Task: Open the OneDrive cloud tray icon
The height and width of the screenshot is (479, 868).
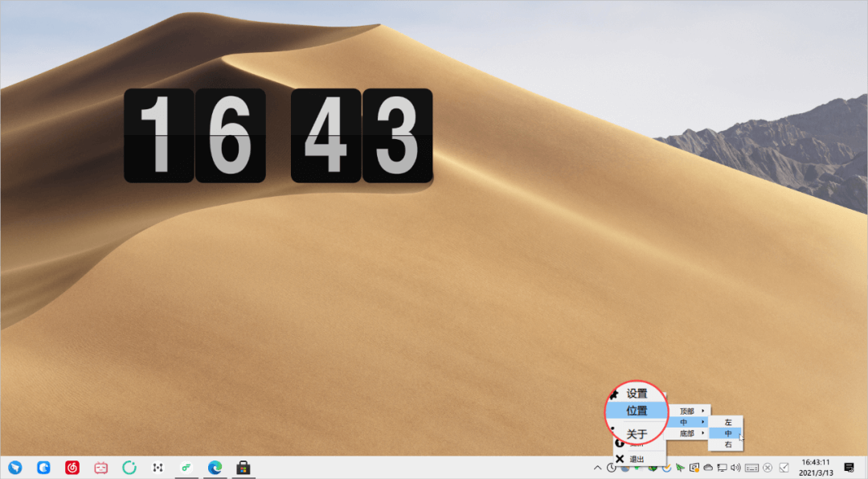Action: point(708,468)
